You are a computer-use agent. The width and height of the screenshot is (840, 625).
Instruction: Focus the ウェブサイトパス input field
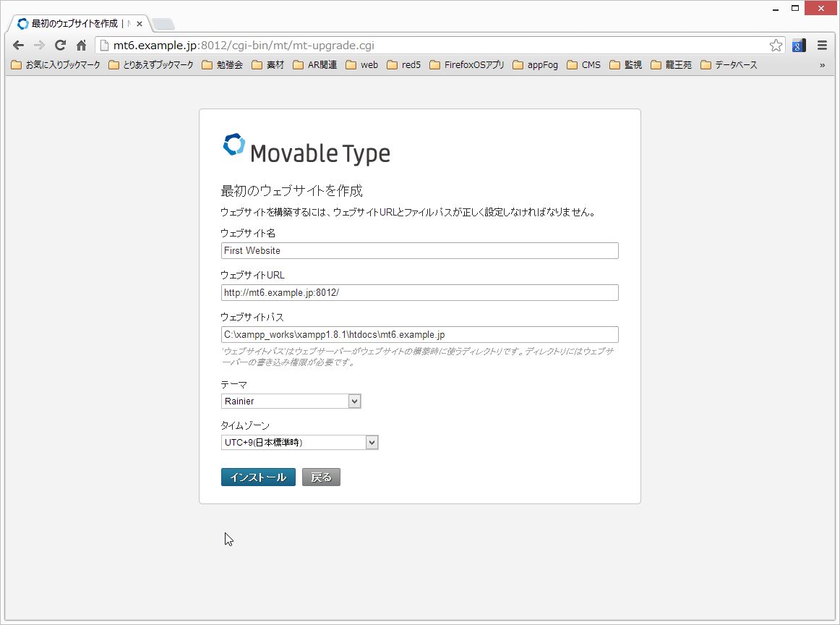(x=419, y=334)
